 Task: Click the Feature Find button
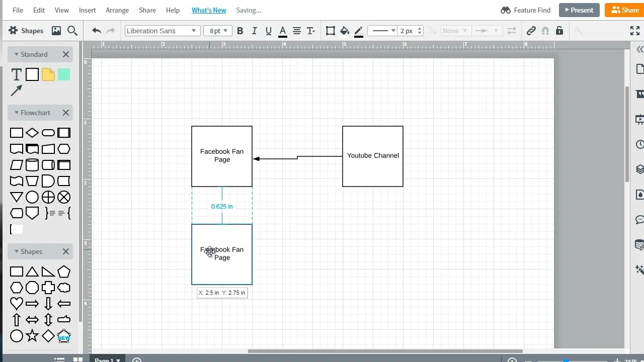526,10
